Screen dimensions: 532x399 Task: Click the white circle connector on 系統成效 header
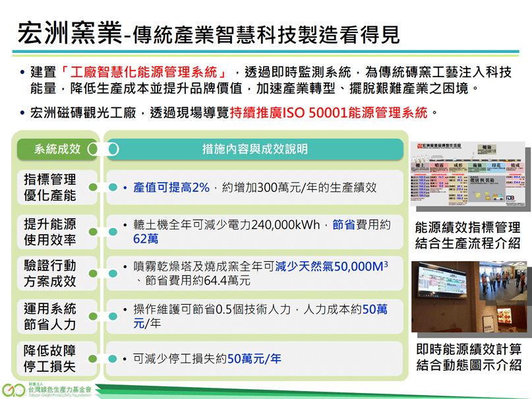point(93,149)
